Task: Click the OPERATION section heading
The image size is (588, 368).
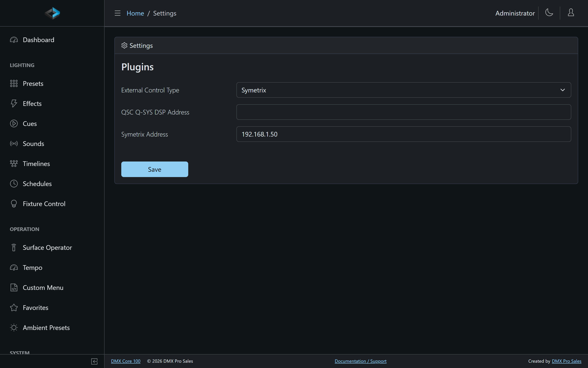Action: 24,229
